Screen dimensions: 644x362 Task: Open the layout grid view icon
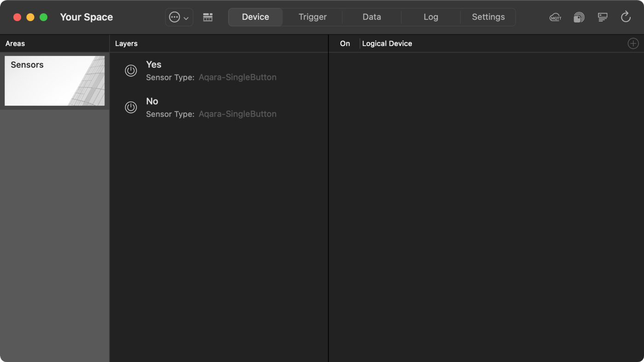[207, 17]
